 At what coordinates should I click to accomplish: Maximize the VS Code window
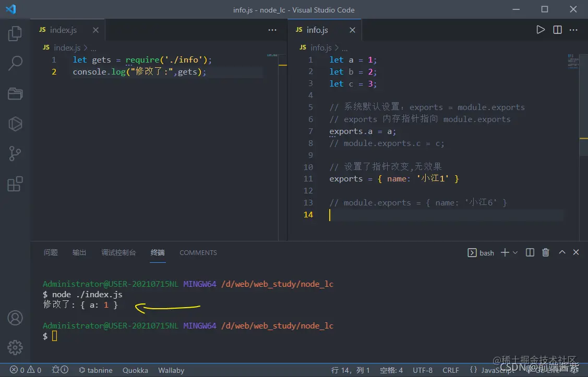pos(545,9)
